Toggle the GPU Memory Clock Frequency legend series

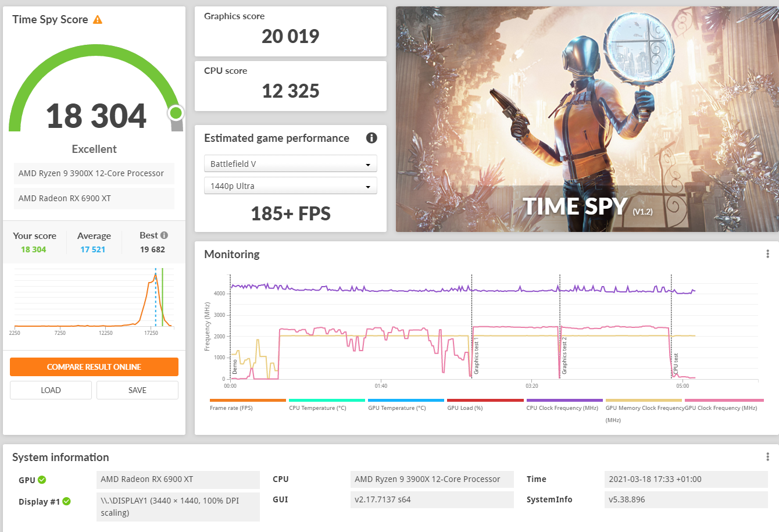pyautogui.click(x=644, y=410)
